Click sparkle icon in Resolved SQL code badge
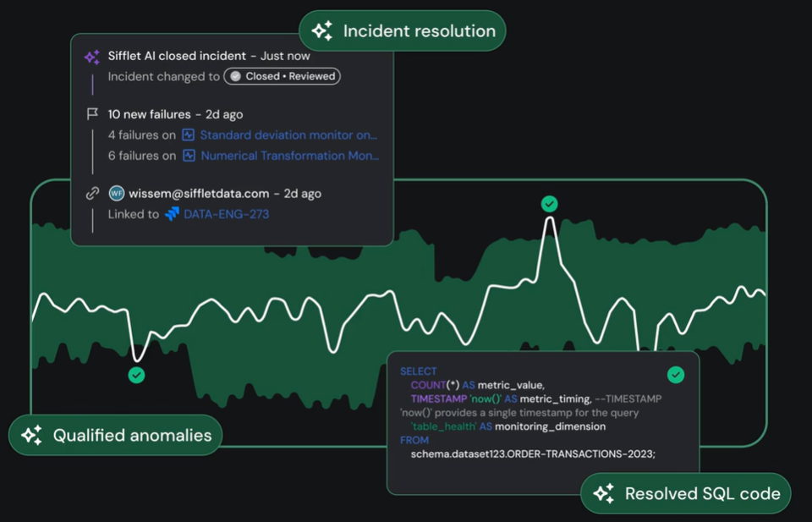Image resolution: width=812 pixels, height=522 pixels. (604, 493)
